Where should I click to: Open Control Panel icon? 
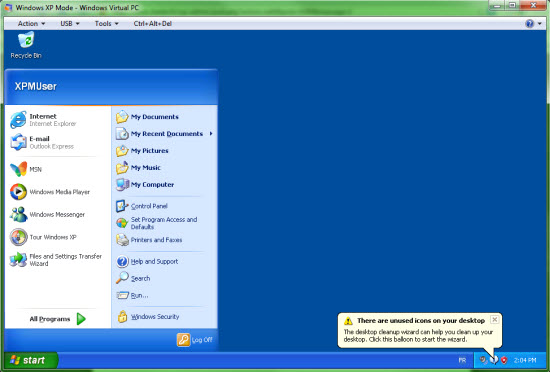click(122, 206)
